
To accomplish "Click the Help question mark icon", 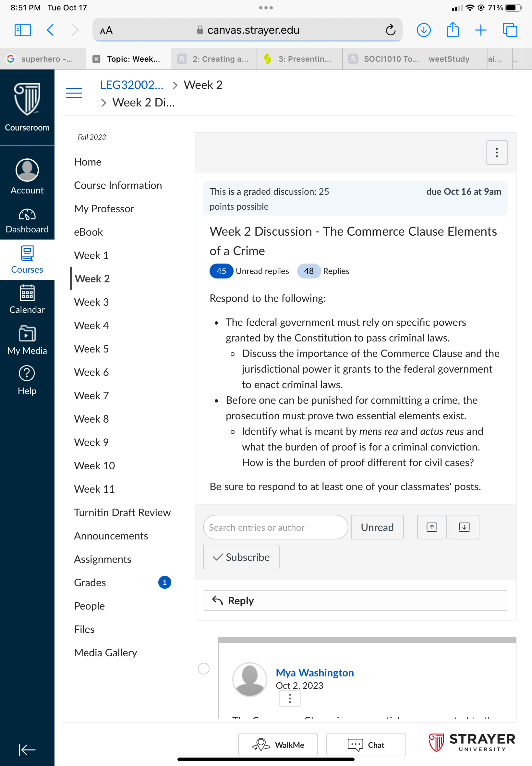I will (x=27, y=373).
